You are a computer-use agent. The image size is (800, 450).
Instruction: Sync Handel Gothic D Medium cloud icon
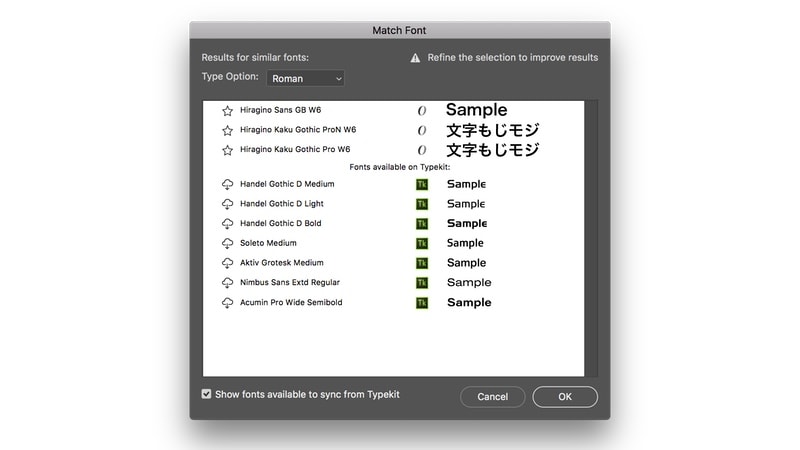227,184
